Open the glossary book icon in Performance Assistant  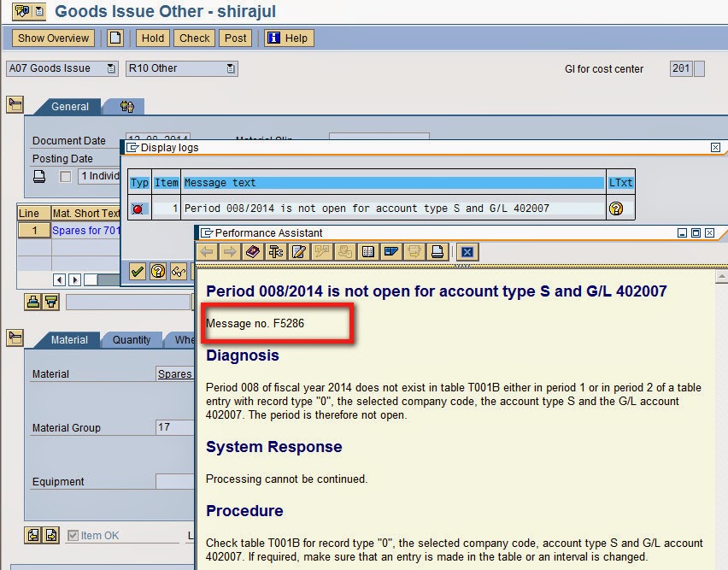point(253,252)
